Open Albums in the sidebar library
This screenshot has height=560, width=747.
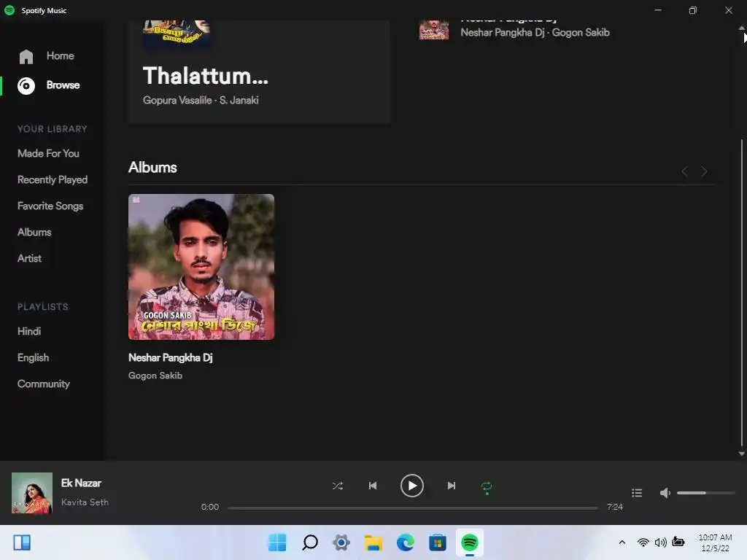tap(34, 232)
